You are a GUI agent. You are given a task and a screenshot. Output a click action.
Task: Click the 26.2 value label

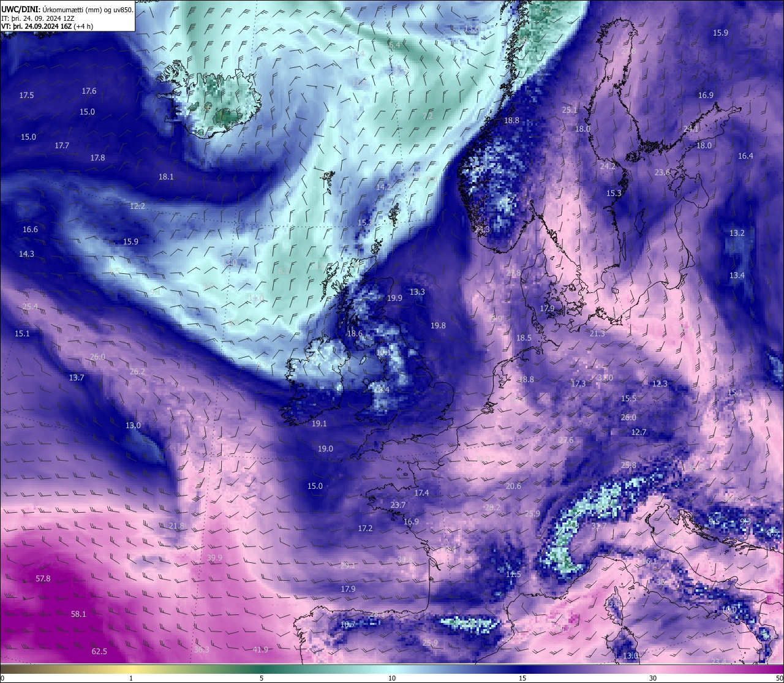pos(137,372)
